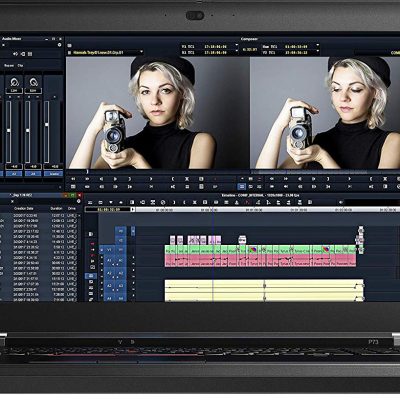Click the Master channel fader handle

47,125
